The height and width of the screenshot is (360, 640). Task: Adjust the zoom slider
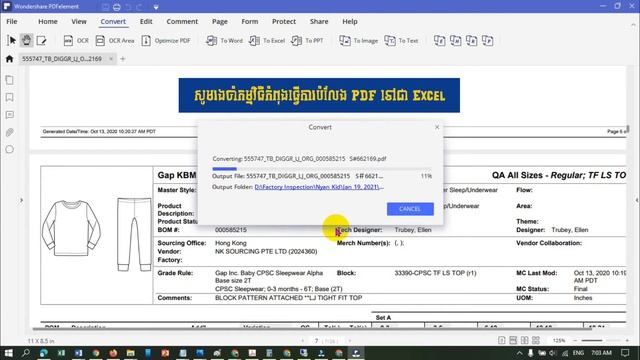click(x=600, y=340)
